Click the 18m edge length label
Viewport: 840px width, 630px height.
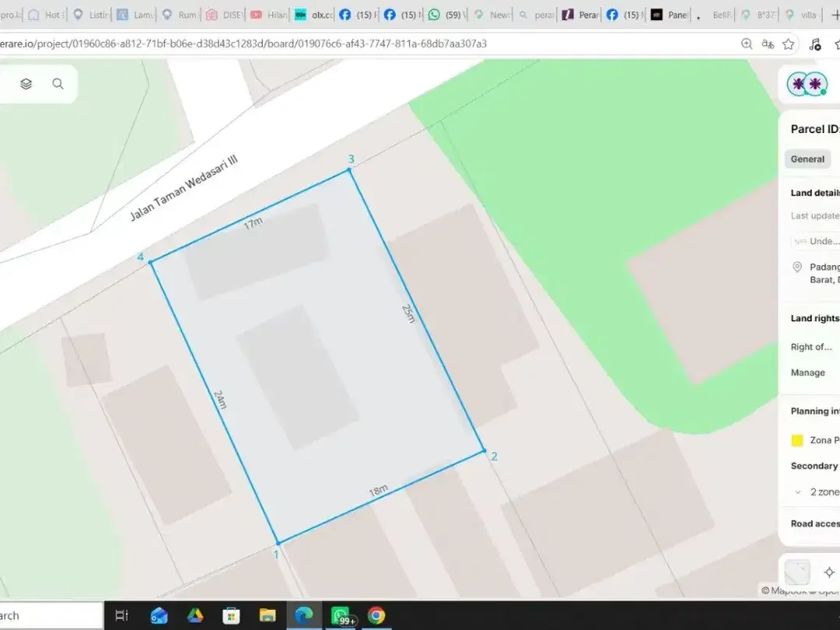pyautogui.click(x=378, y=490)
